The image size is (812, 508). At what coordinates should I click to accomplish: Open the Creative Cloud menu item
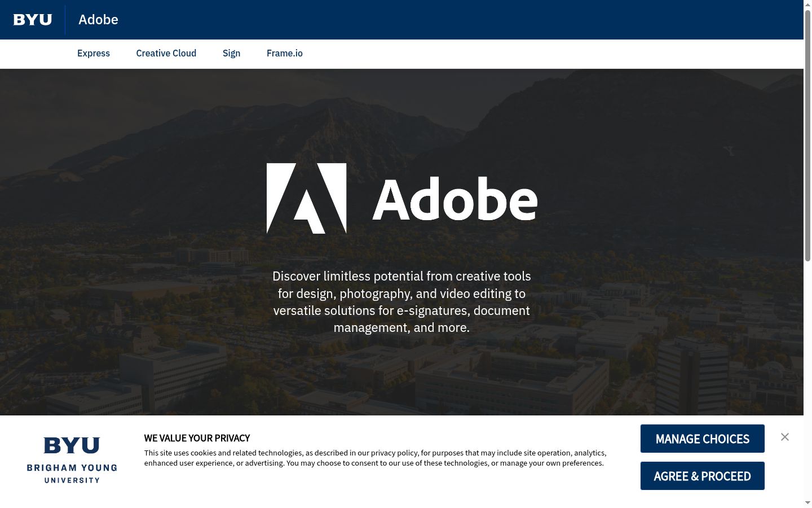(166, 53)
